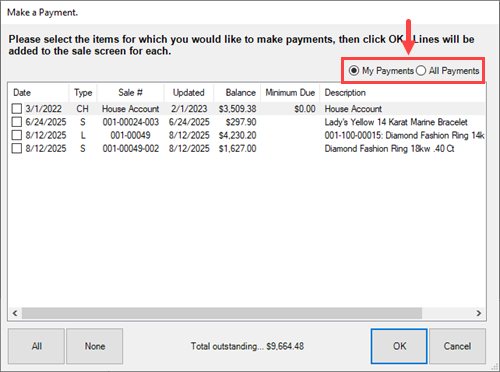Click the CH type cell
This screenshot has height=372, width=500.
83,109
